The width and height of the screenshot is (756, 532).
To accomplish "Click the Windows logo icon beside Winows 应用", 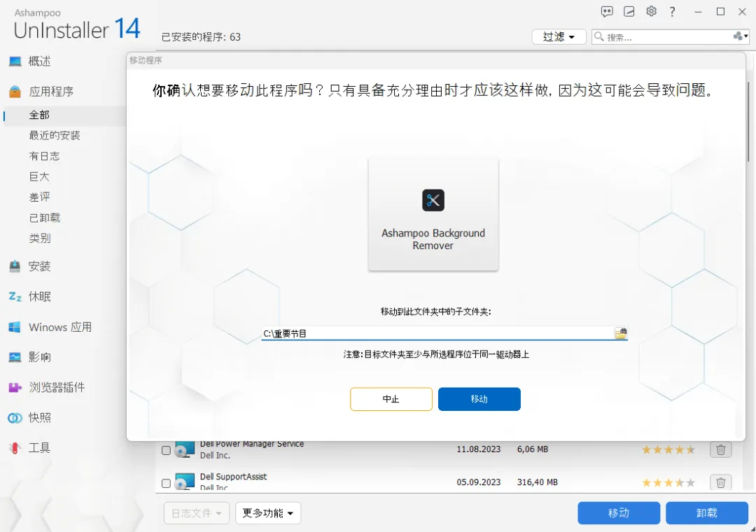I will coord(15,327).
